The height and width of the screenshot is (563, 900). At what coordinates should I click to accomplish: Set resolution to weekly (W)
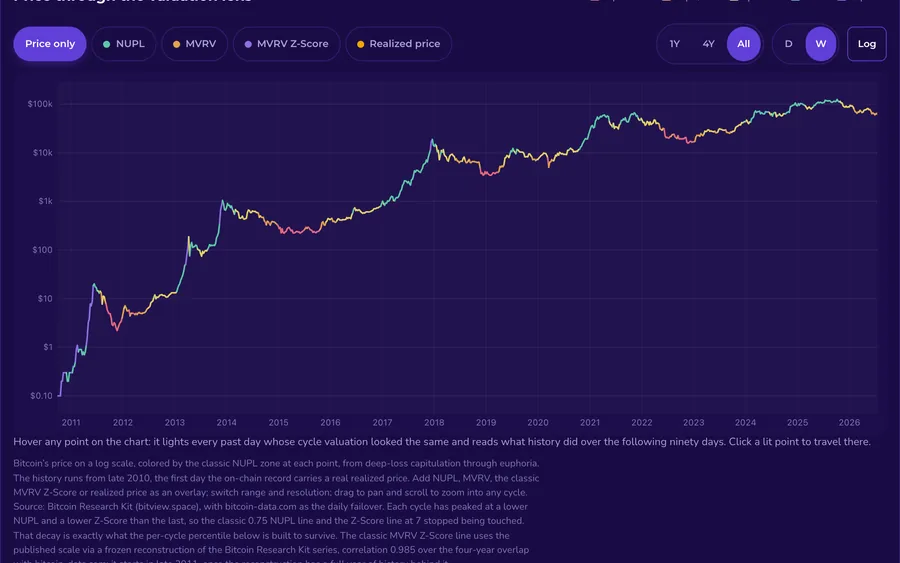point(821,44)
